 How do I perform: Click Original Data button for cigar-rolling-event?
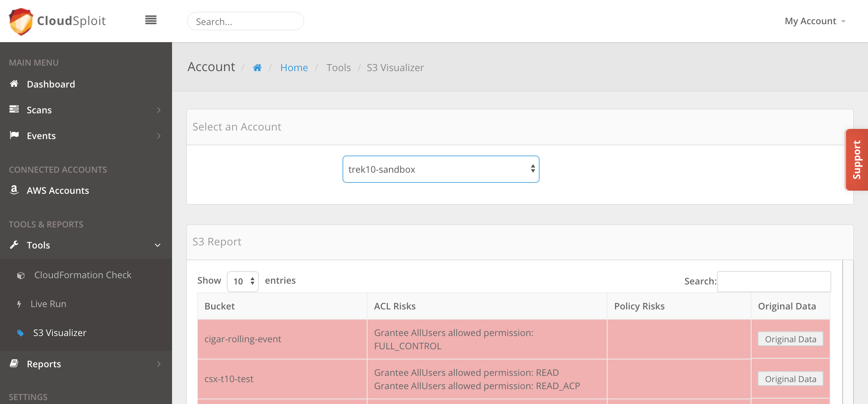click(x=791, y=339)
